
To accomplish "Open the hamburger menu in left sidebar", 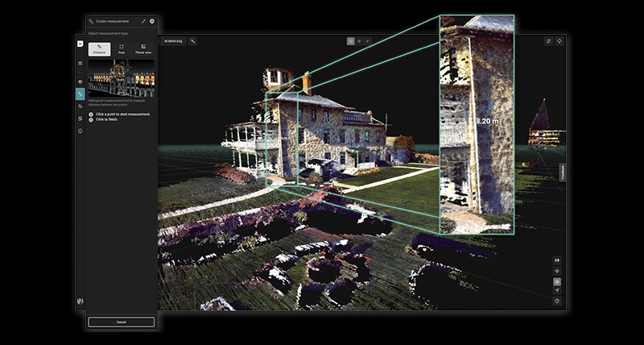I will (80, 62).
